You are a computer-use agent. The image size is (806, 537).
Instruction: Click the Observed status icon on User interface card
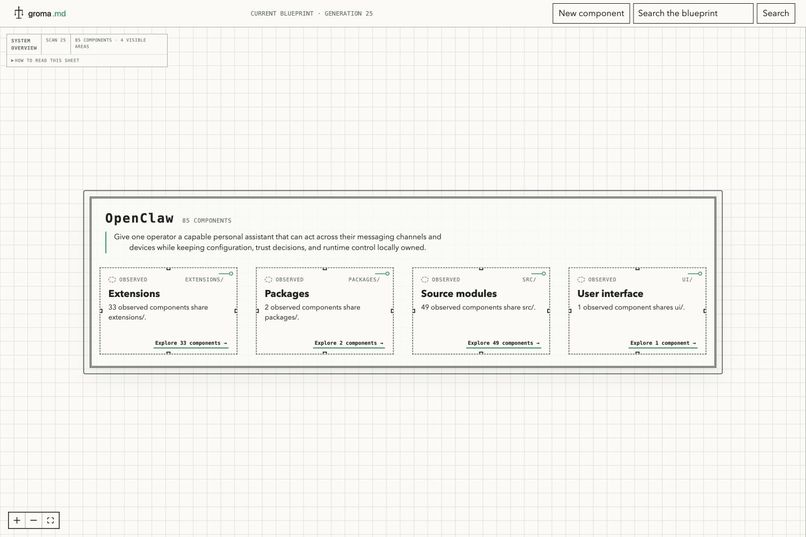[581, 280]
